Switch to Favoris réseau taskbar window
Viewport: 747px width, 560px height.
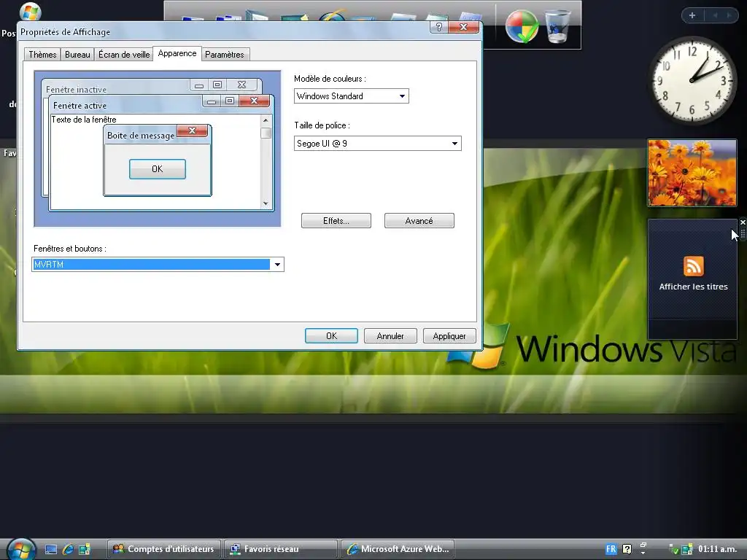coord(281,549)
